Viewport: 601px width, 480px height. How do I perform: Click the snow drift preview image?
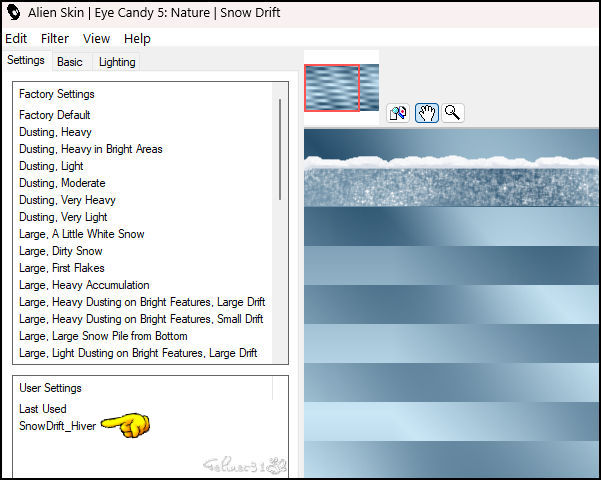pos(451,302)
